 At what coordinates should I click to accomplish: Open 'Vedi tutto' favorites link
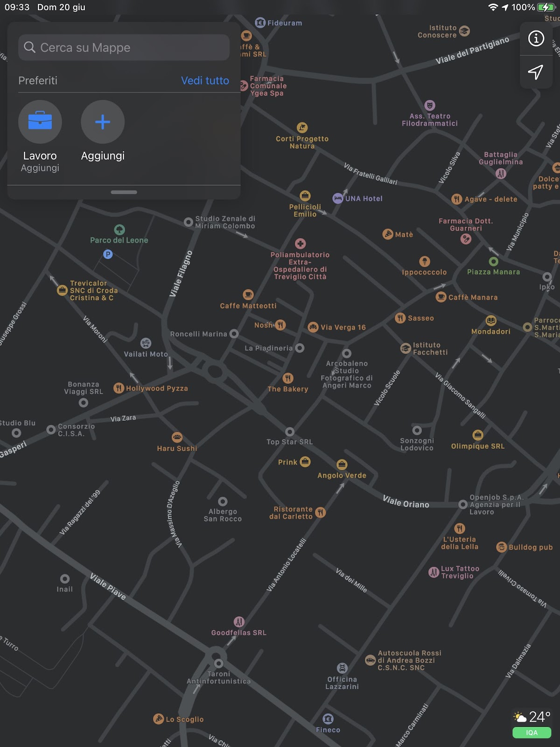click(205, 80)
